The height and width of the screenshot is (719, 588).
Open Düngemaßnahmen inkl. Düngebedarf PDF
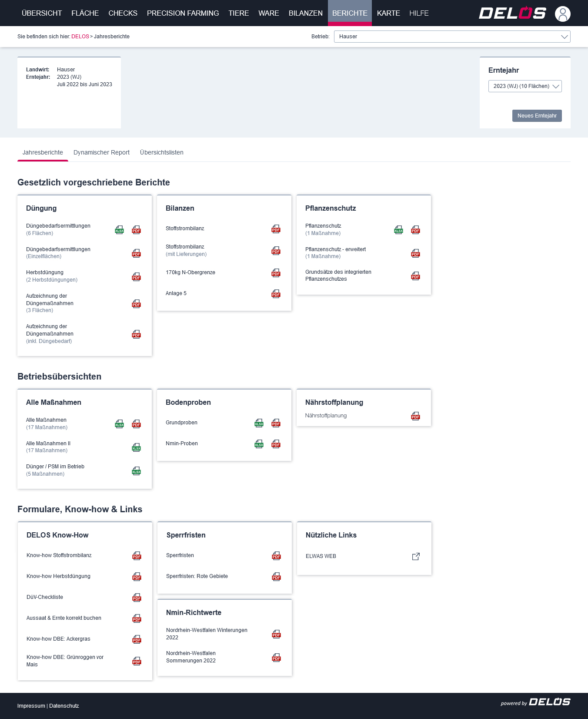(137, 334)
